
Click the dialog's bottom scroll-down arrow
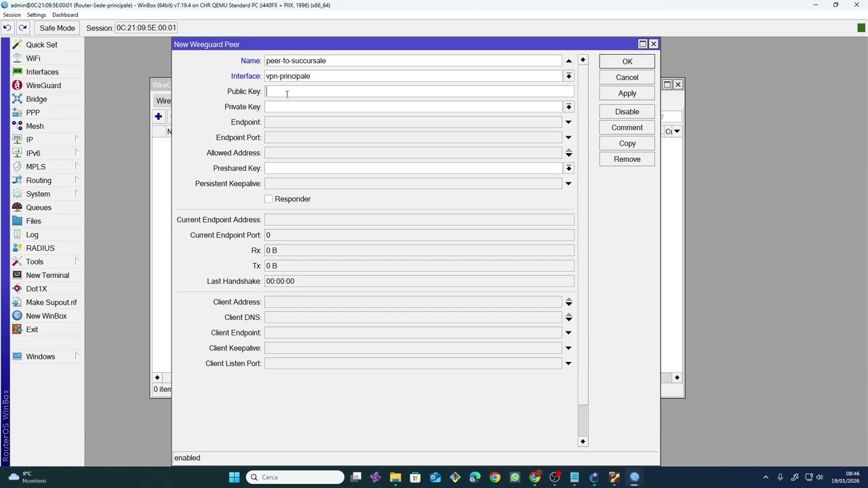[x=583, y=442]
